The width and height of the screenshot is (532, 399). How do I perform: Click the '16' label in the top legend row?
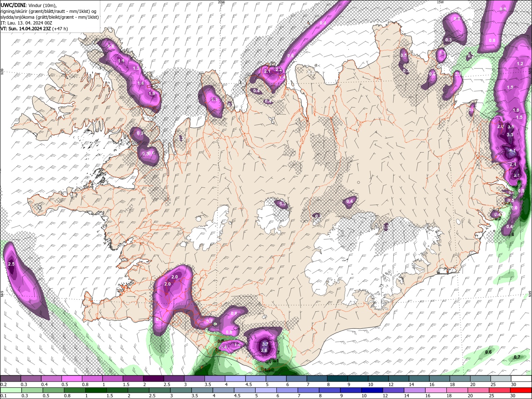click(x=432, y=384)
